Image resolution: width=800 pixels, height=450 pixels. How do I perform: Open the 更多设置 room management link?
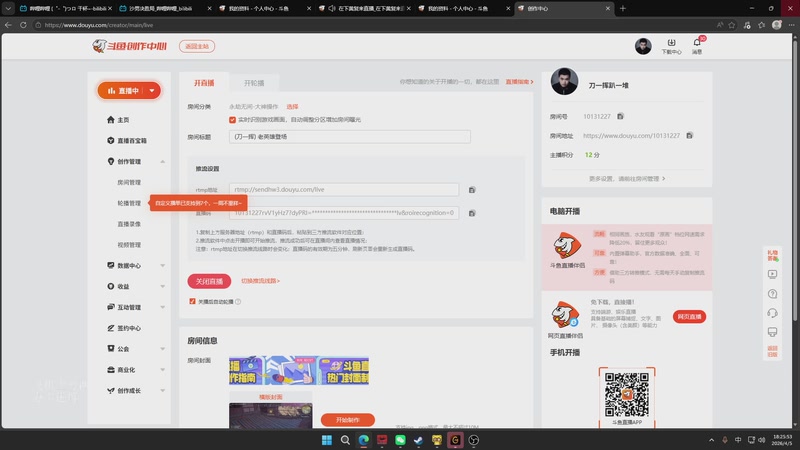click(x=627, y=179)
